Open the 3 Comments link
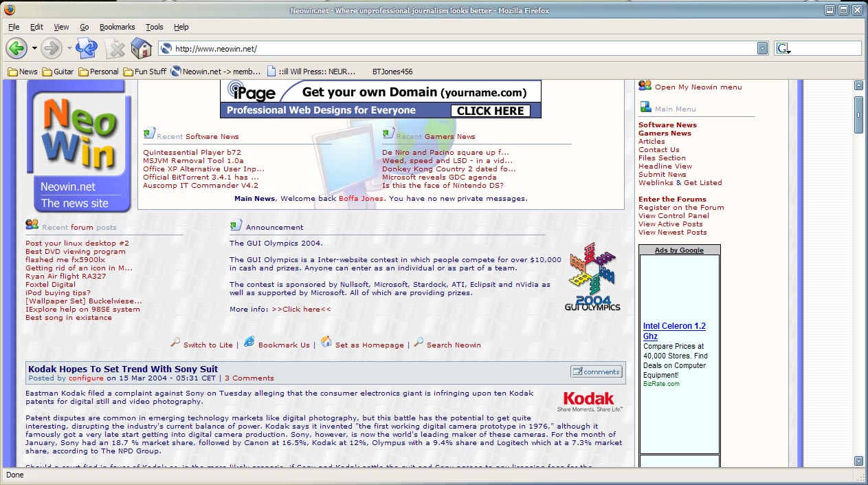This screenshot has width=868, height=485. pyautogui.click(x=249, y=378)
